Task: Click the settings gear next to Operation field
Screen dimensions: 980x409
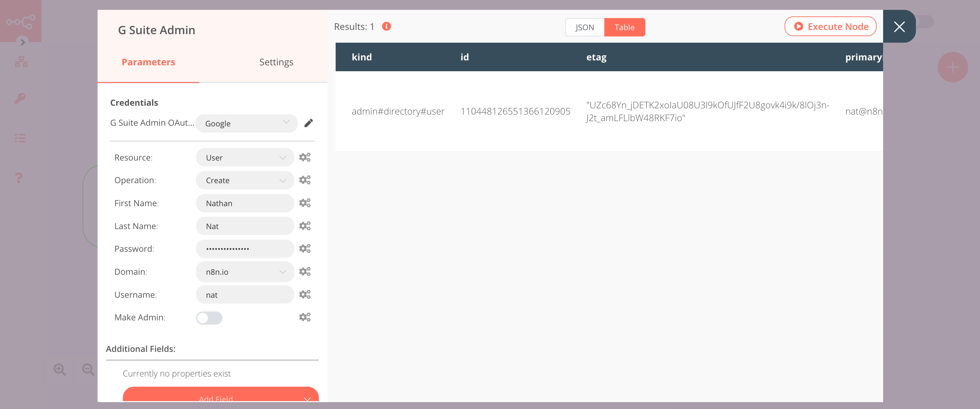Action: click(x=306, y=180)
